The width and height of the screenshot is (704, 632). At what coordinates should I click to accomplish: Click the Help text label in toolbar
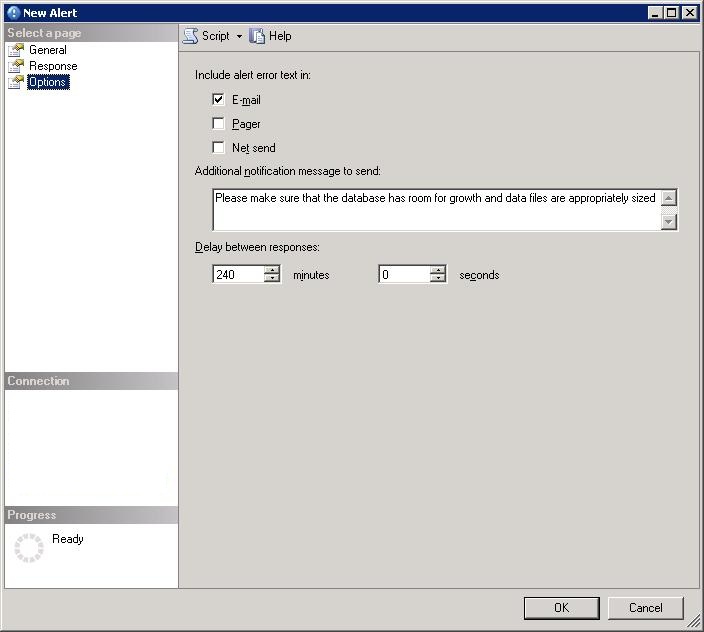tap(280, 36)
